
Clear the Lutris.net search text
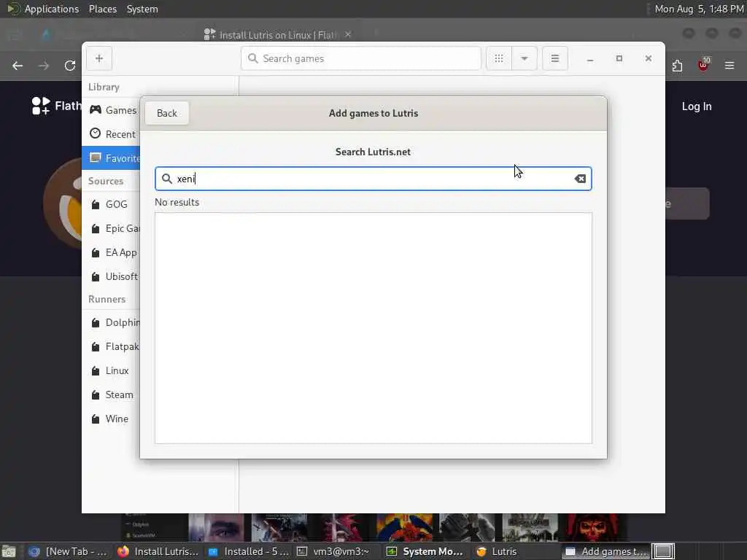[x=580, y=179]
